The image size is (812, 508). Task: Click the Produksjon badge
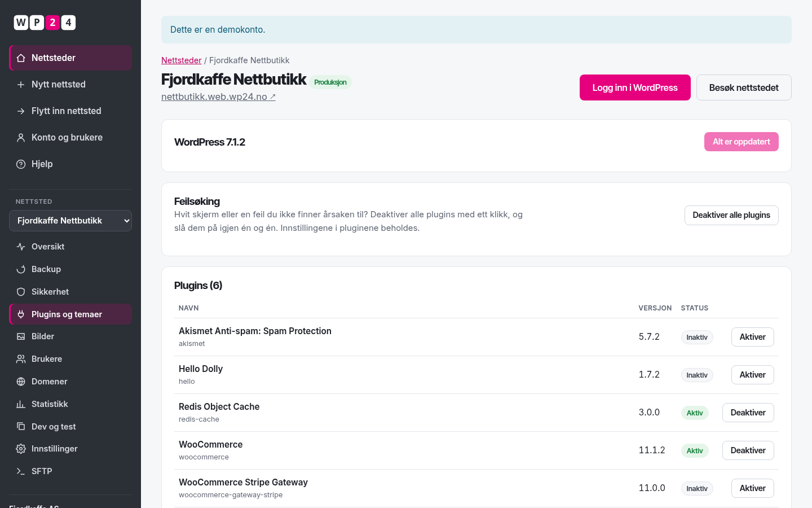pyautogui.click(x=330, y=82)
